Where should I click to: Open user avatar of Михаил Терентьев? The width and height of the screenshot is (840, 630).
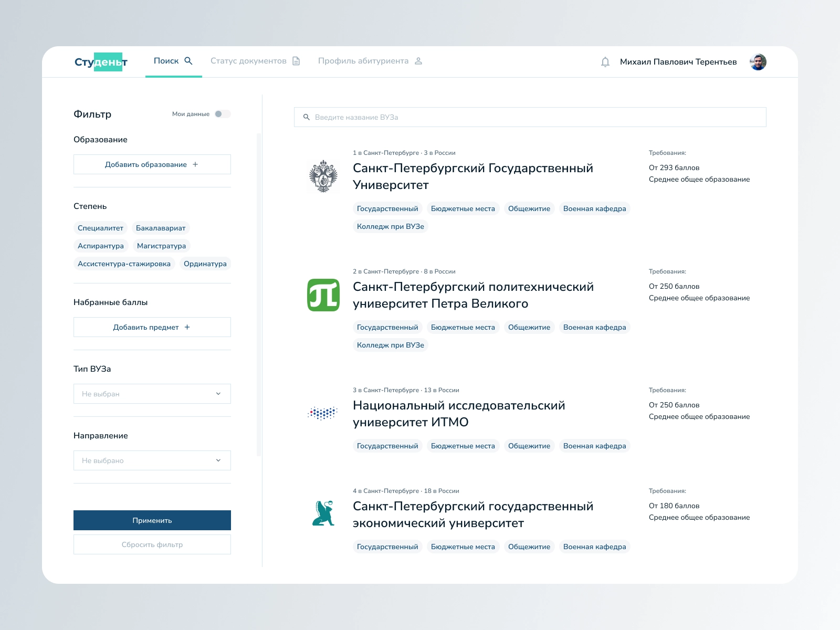click(758, 62)
